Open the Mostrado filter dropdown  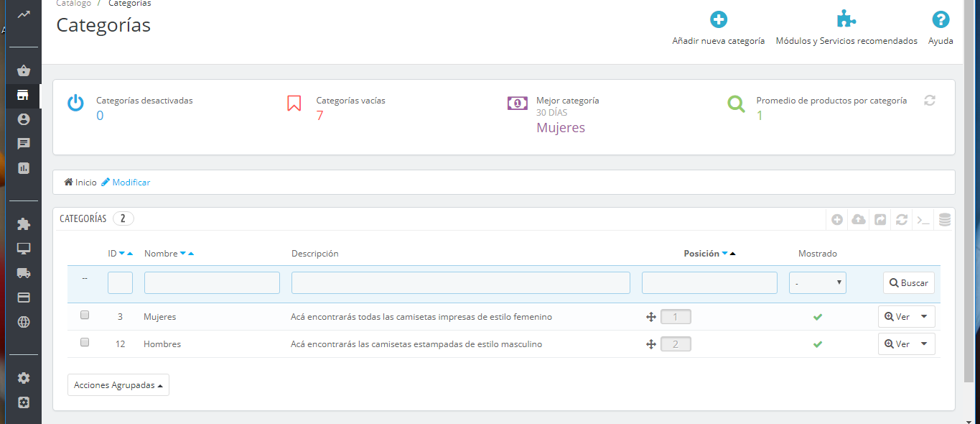point(817,283)
